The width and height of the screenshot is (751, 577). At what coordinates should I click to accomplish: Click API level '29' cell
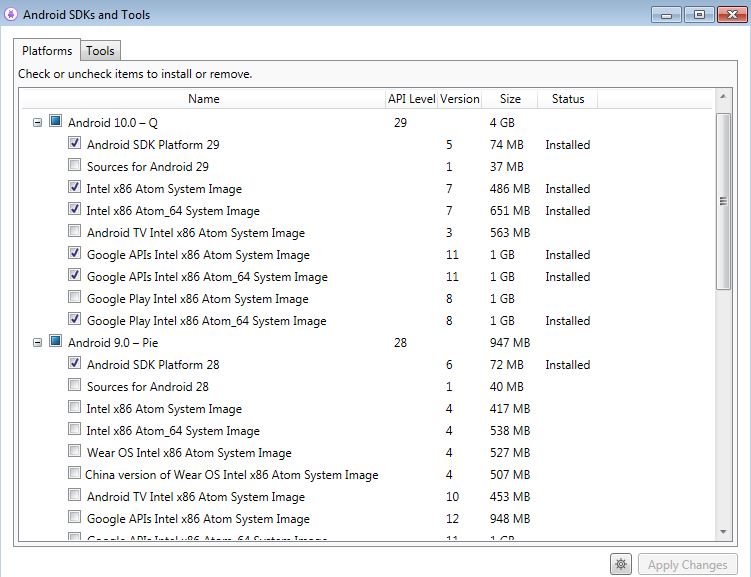pyautogui.click(x=400, y=123)
